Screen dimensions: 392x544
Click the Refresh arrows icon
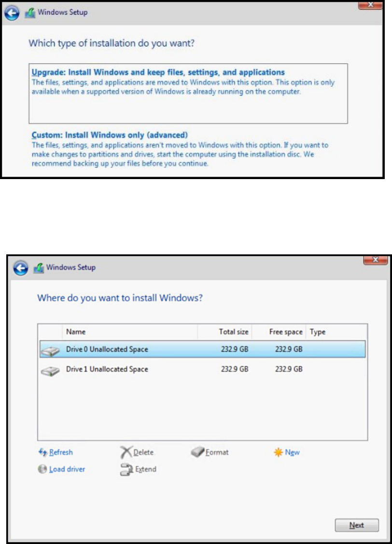coord(42,452)
